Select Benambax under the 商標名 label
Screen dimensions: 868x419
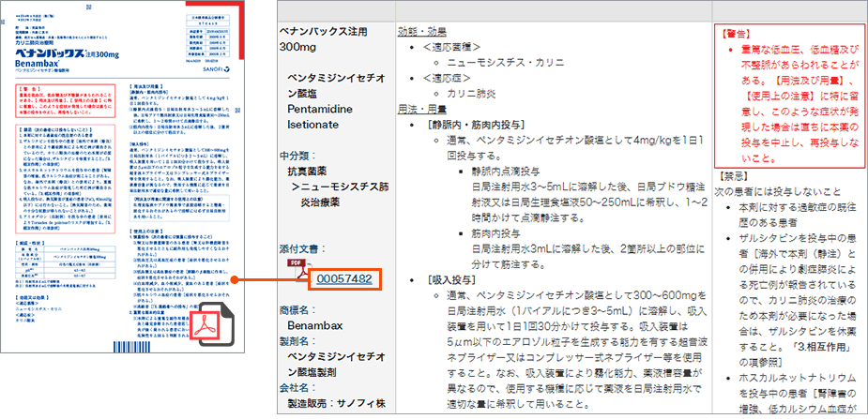[315, 324]
